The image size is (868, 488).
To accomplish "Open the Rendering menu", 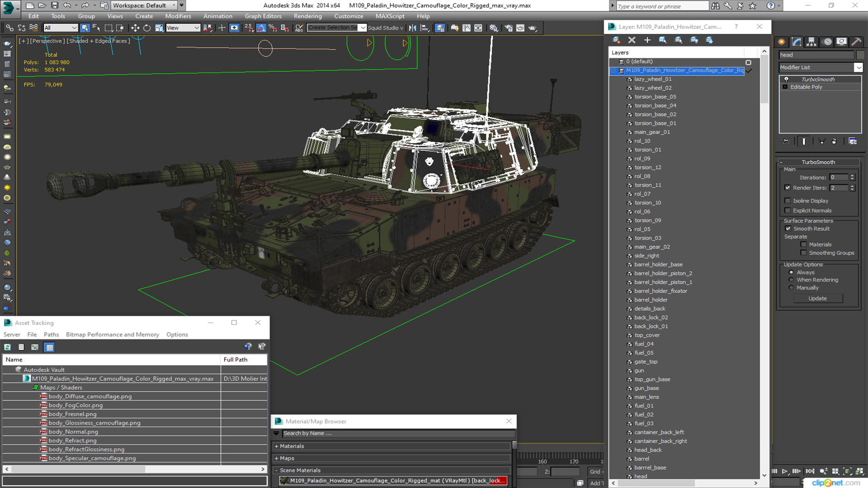I will (307, 16).
